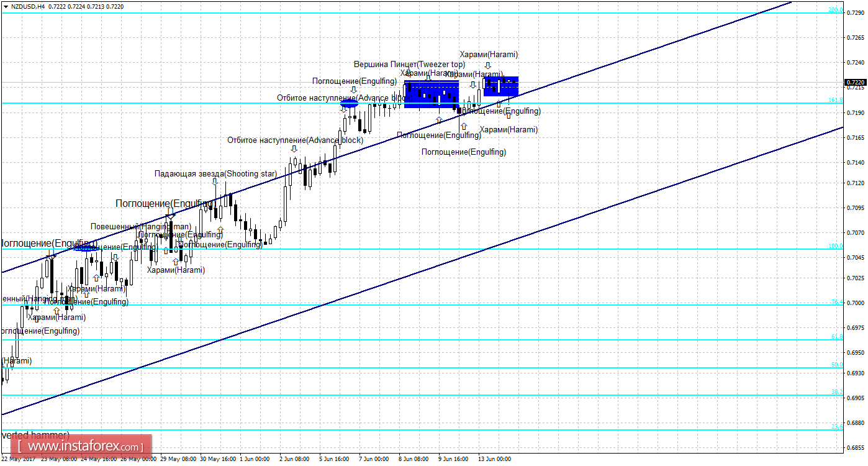
Task: Select the 161.8 Fibonacci level label
Action: tap(836, 100)
